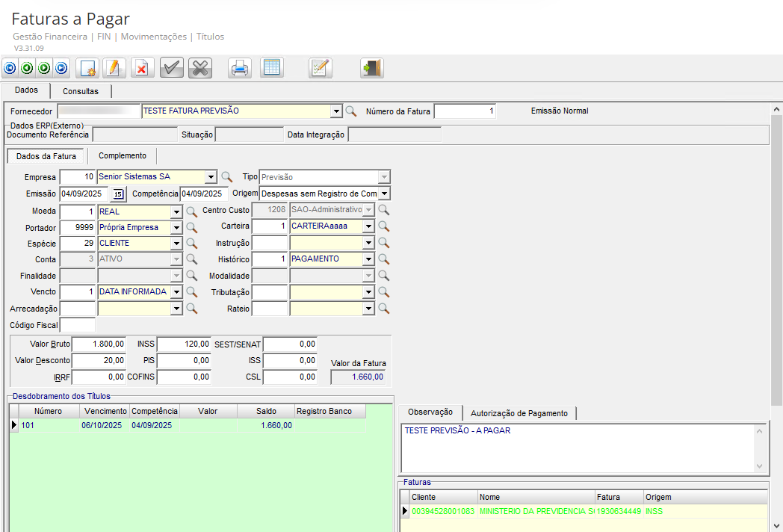
Task: Select the Autorização de Pagamento tab
Action: click(x=519, y=413)
